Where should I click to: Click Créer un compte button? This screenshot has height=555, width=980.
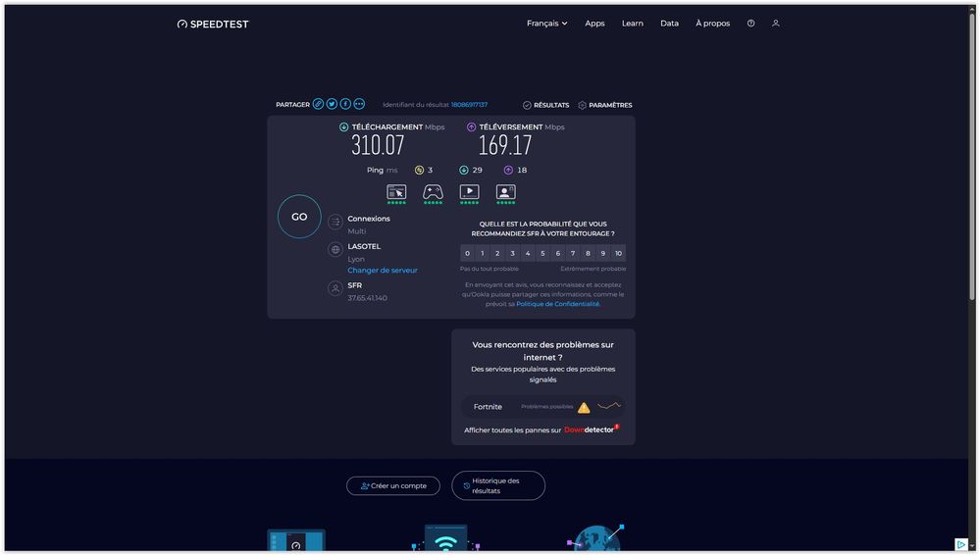pos(393,485)
